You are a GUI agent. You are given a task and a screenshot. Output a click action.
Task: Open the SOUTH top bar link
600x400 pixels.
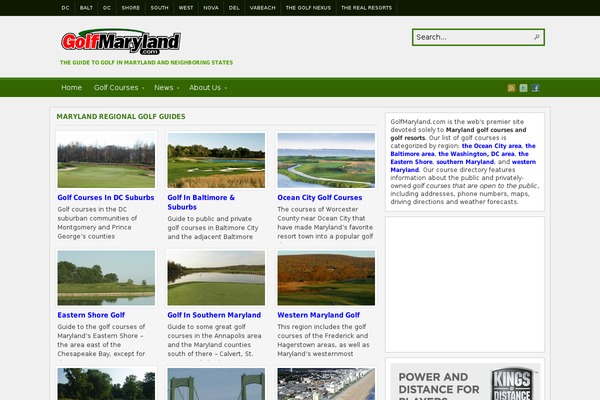click(x=159, y=8)
